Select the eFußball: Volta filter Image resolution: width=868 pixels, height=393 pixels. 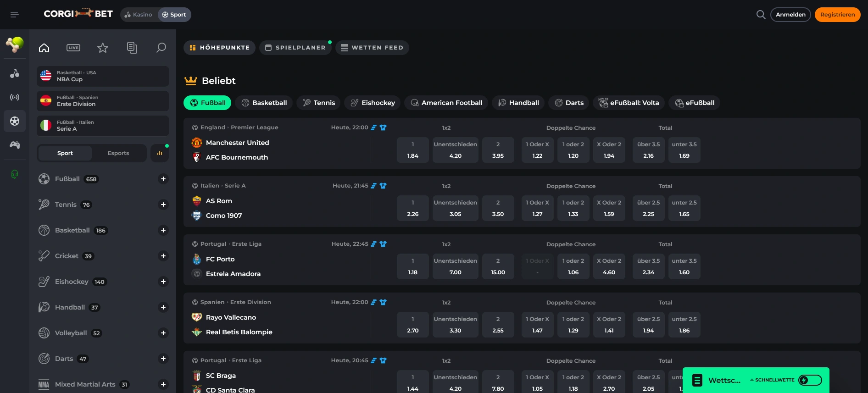(x=629, y=103)
